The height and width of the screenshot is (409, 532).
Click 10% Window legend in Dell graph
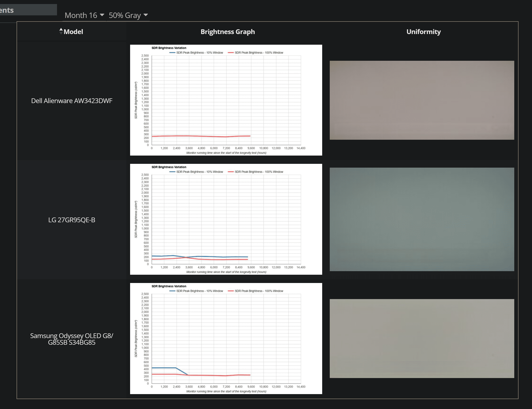tap(196, 52)
